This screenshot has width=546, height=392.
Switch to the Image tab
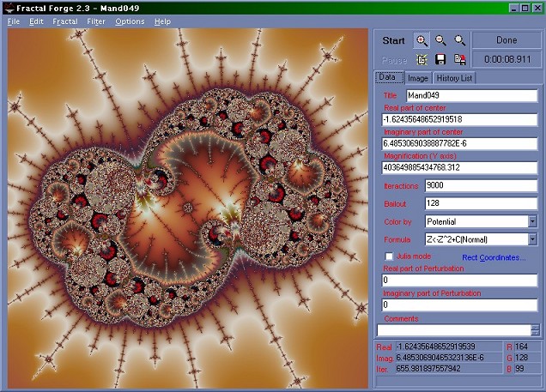(418, 78)
